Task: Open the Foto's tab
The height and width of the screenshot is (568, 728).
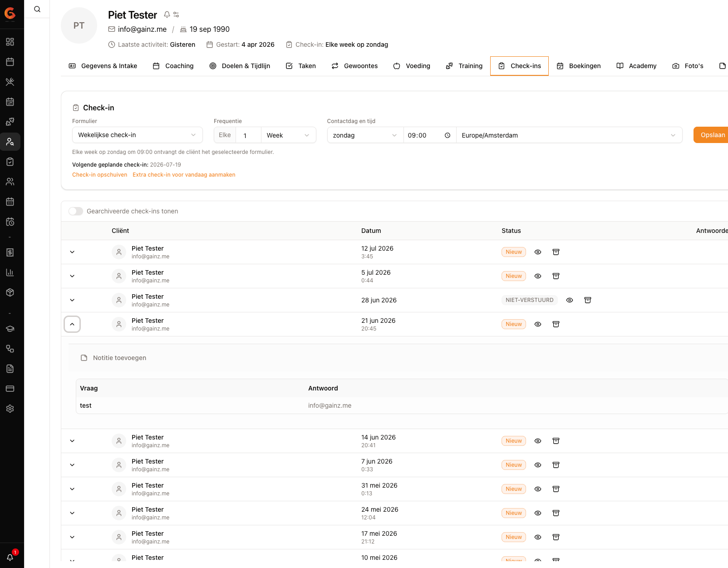Action: pos(688,66)
